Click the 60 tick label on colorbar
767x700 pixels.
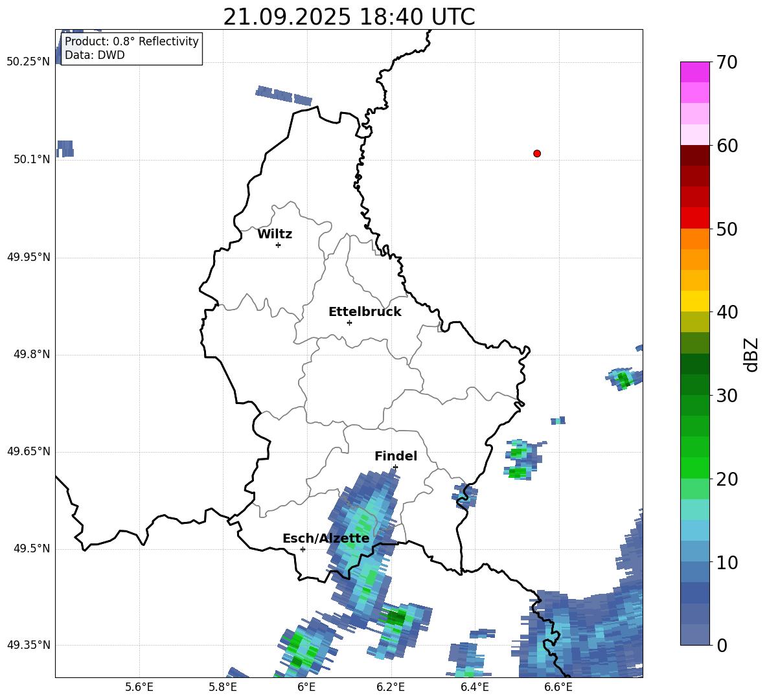tap(727, 146)
